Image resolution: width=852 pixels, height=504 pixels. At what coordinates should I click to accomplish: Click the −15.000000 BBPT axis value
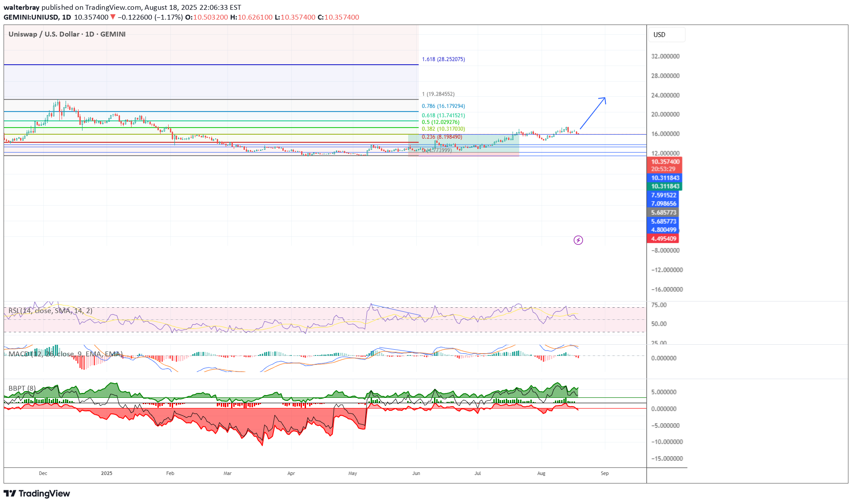click(x=666, y=459)
